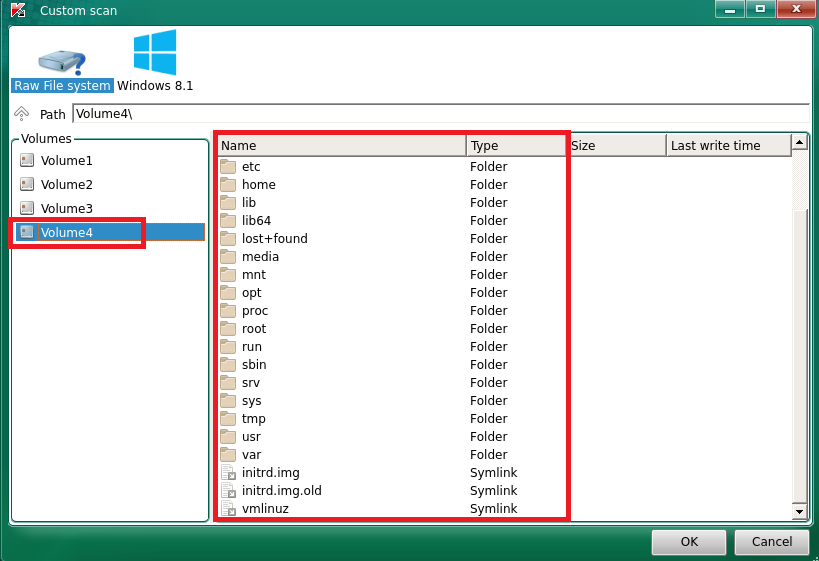The height and width of the screenshot is (561, 819).
Task: Click the vmlinuz symlink file icon
Action: click(228, 509)
